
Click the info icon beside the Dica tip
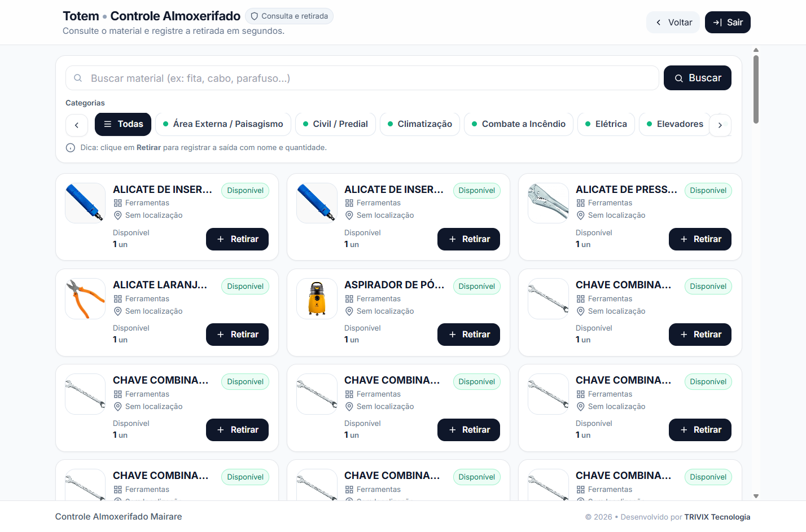click(71, 148)
